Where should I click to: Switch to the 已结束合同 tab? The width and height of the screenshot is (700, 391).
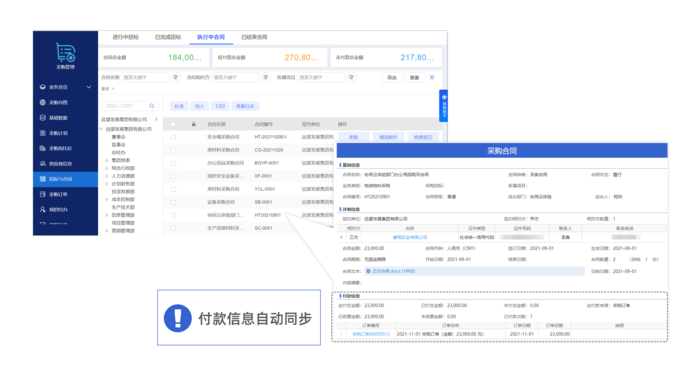pos(254,37)
